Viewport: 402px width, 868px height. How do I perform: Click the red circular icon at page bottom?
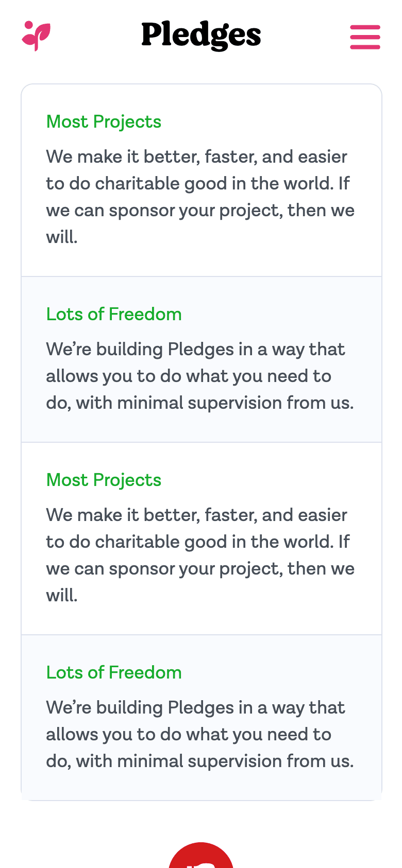(201, 856)
